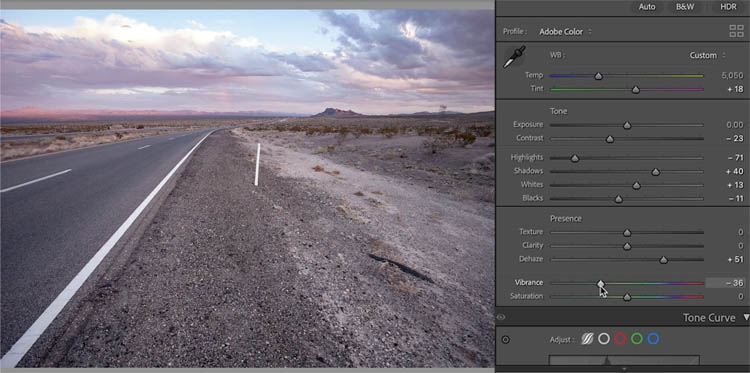This screenshot has width=750, height=373.
Task: Select the blue channel curve circle
Action: (x=653, y=339)
